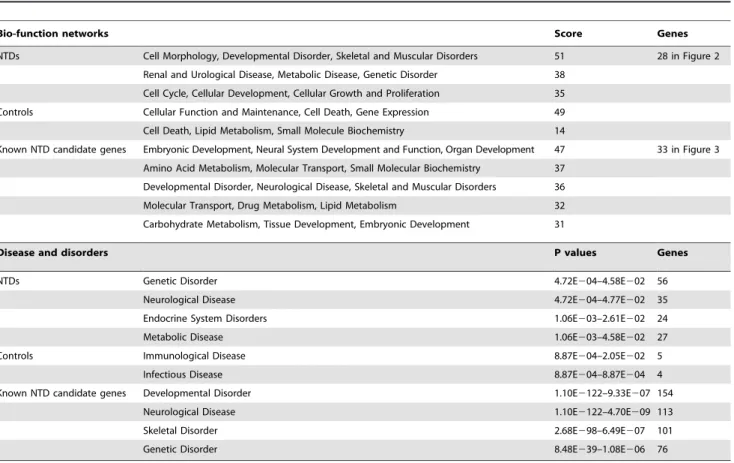
Task: Click the 'Disease and disorders' header
Action: (54, 253)
